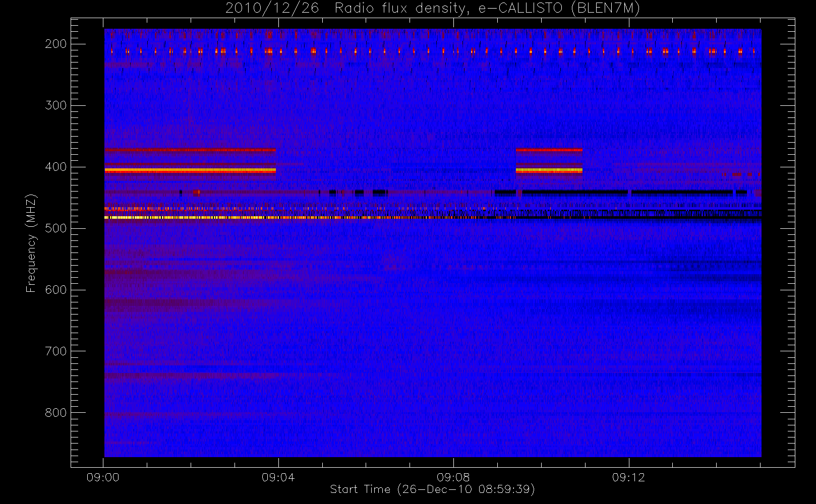Click the 'Frequency (MHZ)' y-axis label
This screenshot has width=816, height=504.
[x=31, y=243]
